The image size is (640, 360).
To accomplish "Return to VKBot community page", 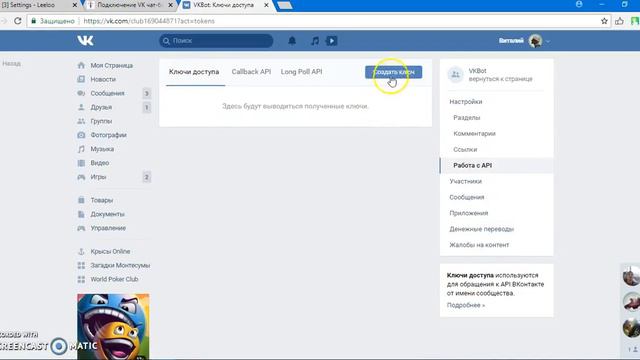I will (x=500, y=79).
